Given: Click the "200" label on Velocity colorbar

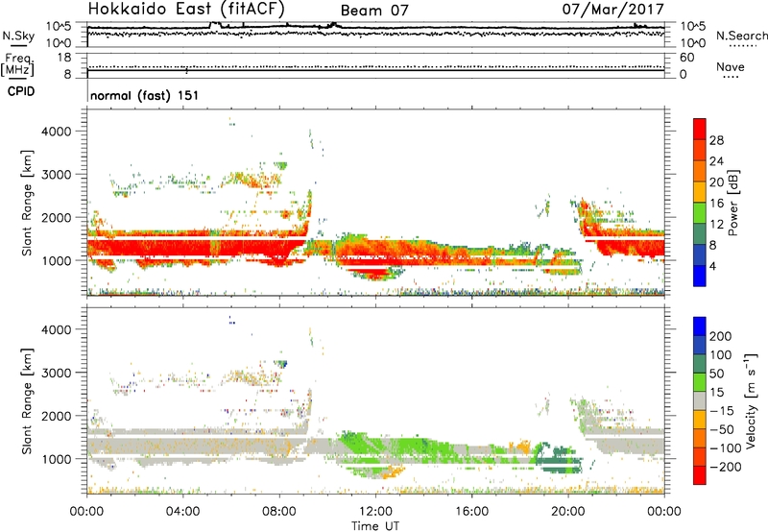Looking at the screenshot, I should click(721, 336).
